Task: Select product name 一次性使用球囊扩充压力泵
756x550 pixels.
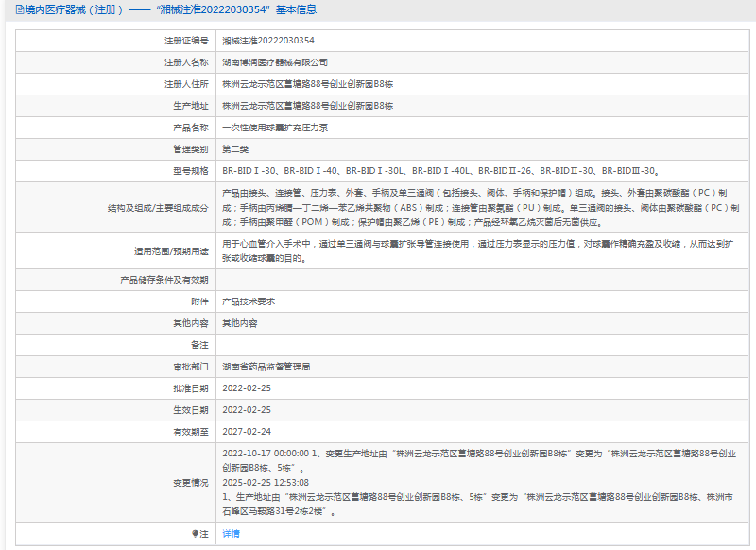Action: pos(275,128)
